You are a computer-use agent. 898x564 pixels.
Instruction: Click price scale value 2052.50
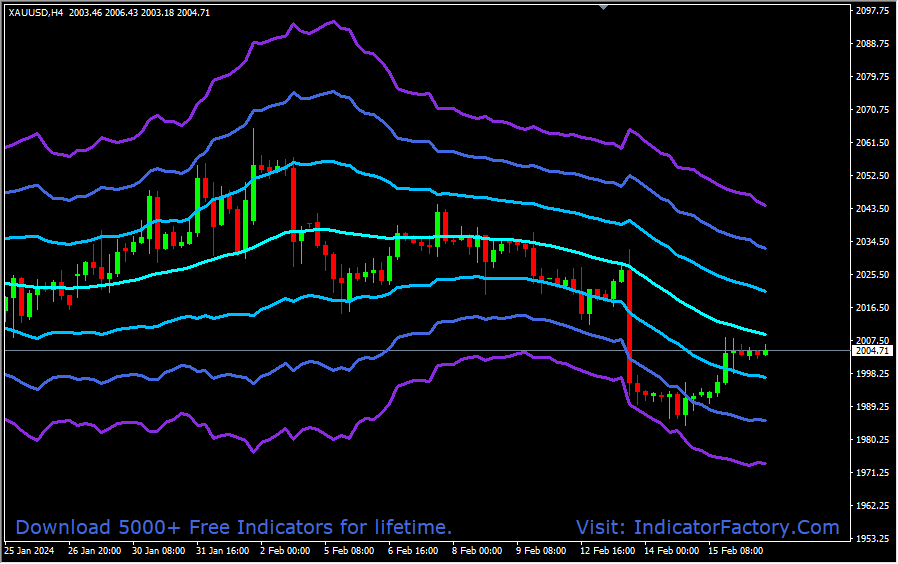[872, 176]
